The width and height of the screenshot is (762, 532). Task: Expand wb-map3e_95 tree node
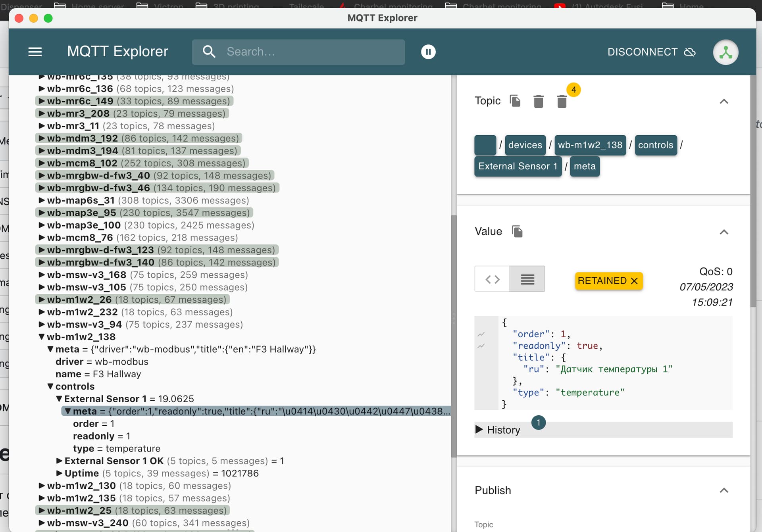pos(41,213)
